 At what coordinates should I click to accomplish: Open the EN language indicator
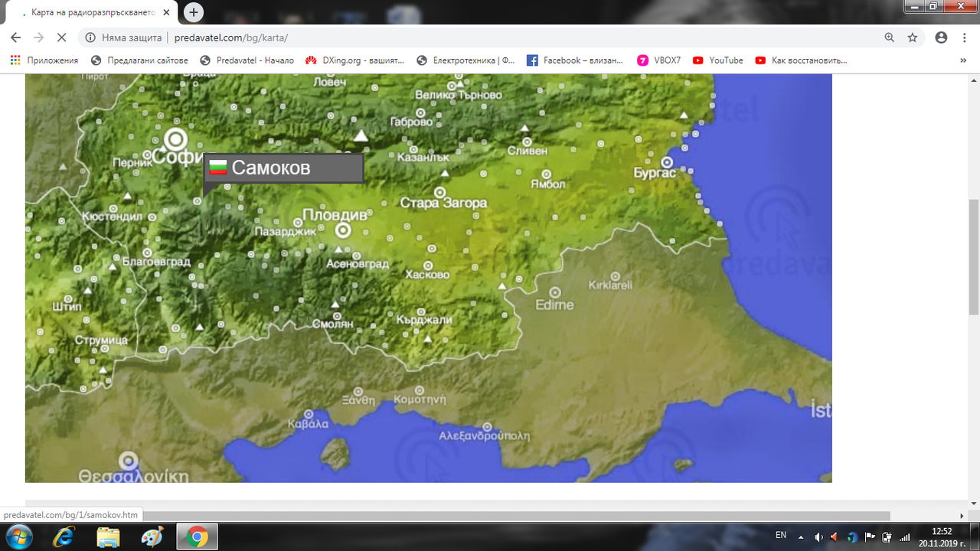(x=781, y=535)
